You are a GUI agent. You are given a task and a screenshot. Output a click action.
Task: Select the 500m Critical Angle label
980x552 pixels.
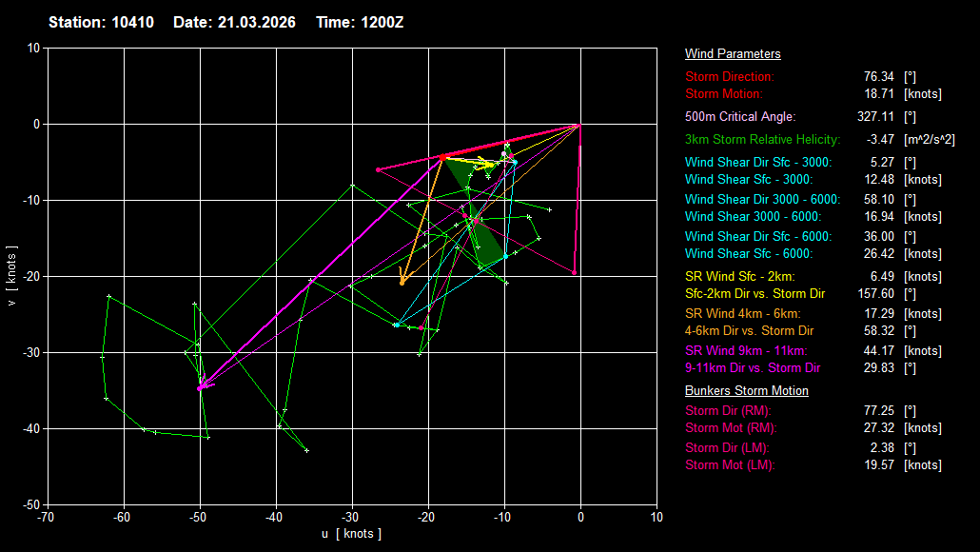tap(740, 116)
